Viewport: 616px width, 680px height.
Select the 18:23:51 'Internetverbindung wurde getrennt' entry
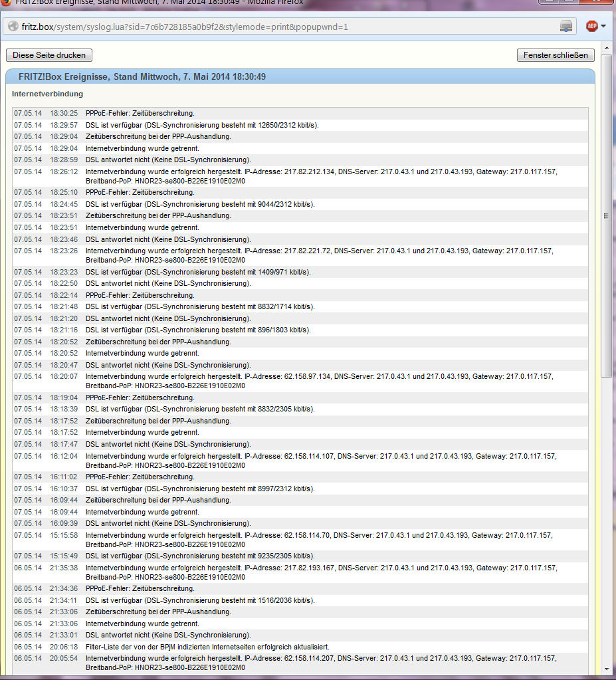300,227
